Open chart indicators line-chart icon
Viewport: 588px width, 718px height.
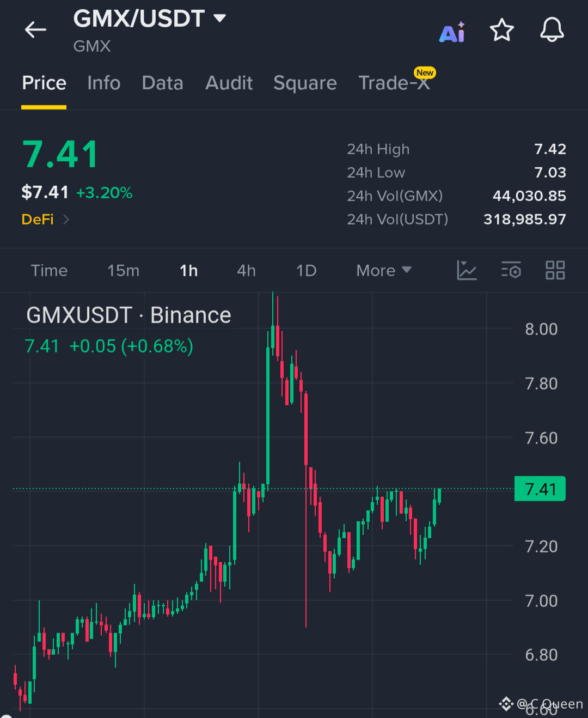467,270
